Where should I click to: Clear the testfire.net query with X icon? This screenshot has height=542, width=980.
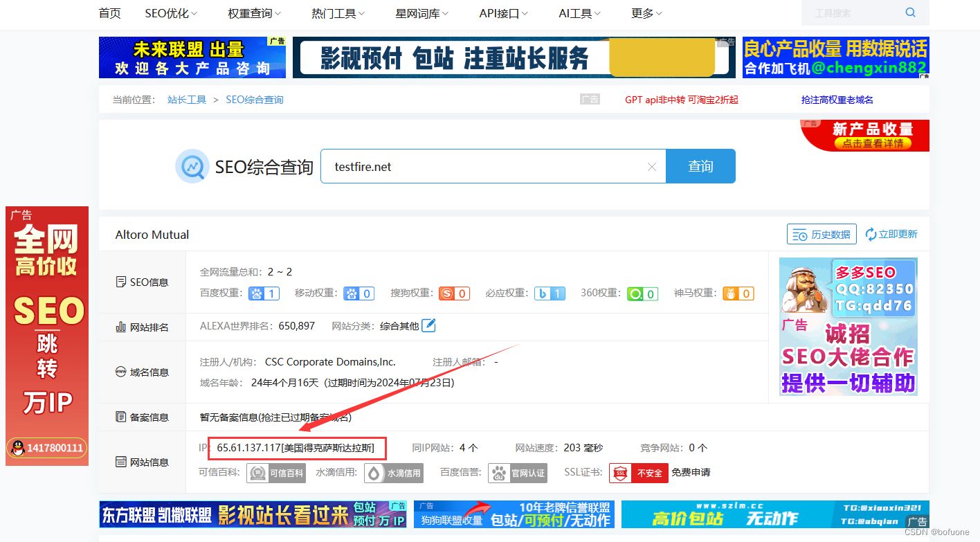(x=651, y=167)
